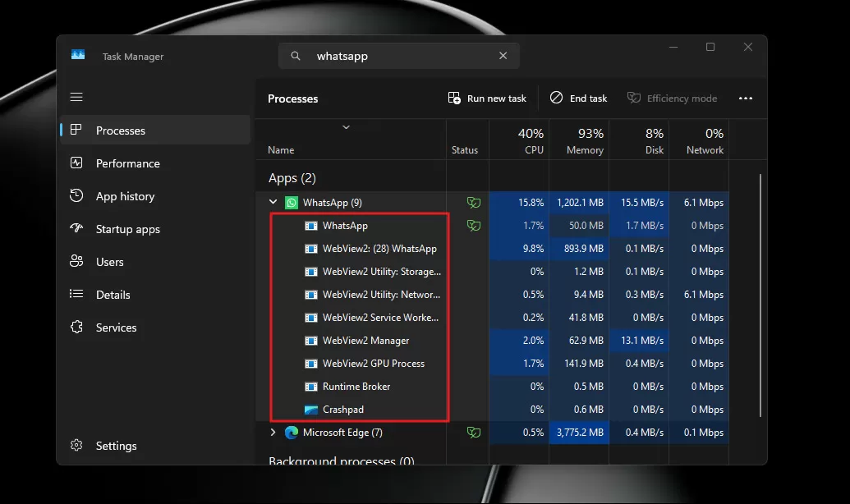Open the Performance page
The height and width of the screenshot is (504, 850).
point(155,163)
